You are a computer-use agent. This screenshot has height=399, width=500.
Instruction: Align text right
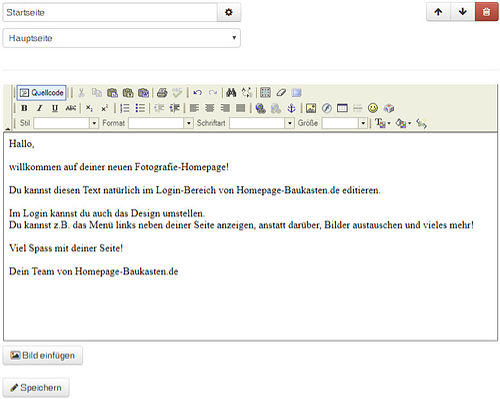tap(225, 108)
